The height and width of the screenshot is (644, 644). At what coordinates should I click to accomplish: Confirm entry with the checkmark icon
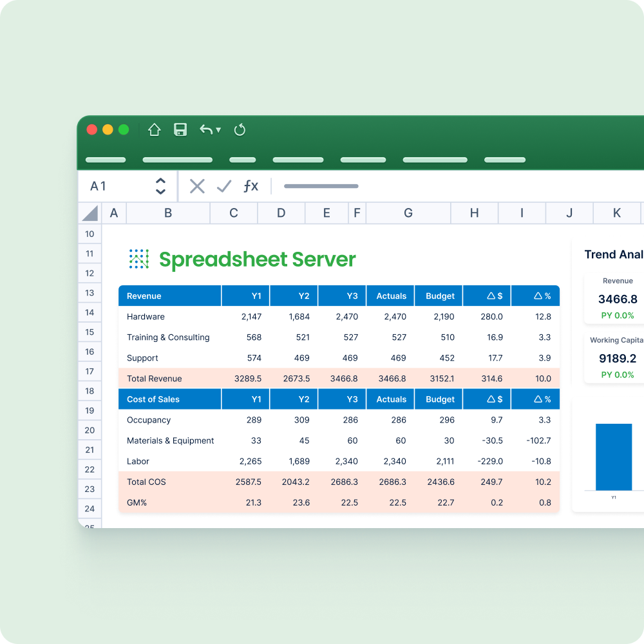223,186
